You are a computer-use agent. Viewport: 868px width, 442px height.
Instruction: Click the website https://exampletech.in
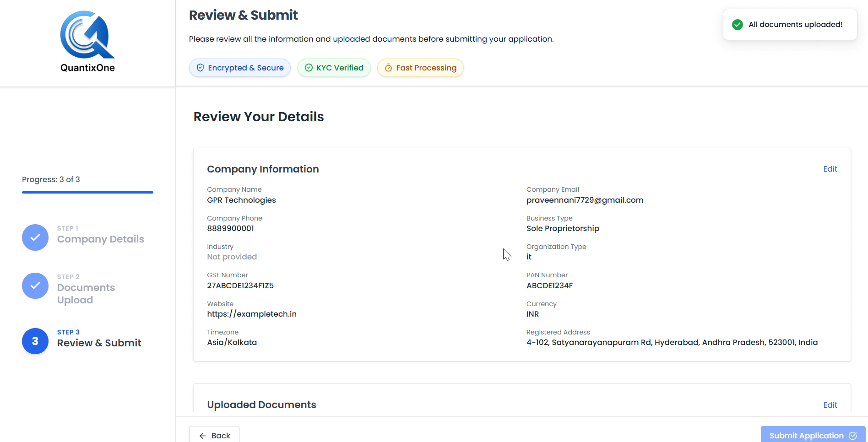point(252,314)
